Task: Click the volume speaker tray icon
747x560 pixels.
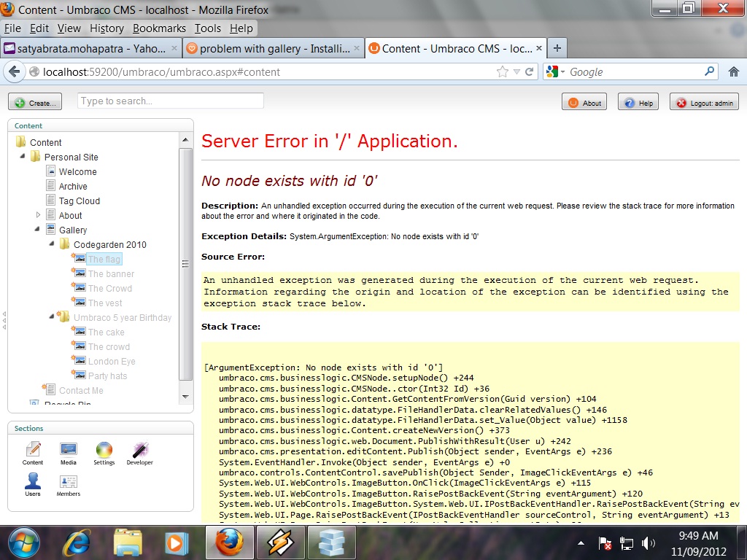Action: point(648,542)
